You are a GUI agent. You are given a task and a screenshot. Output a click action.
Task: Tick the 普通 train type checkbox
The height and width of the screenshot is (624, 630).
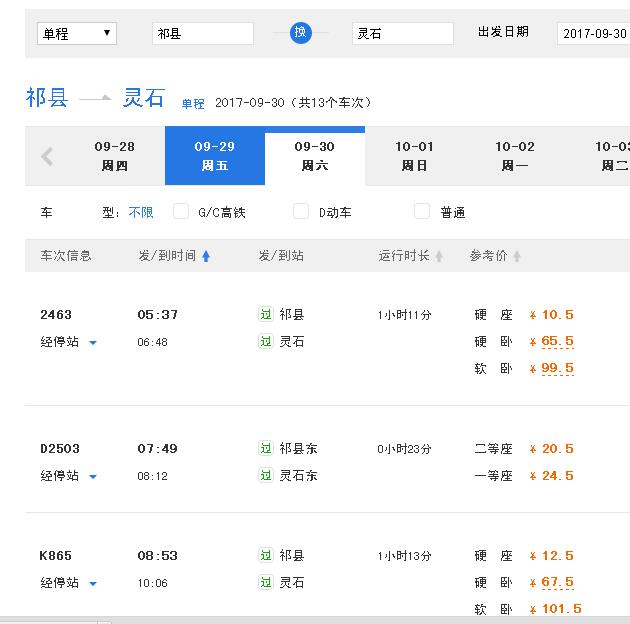(x=422, y=211)
